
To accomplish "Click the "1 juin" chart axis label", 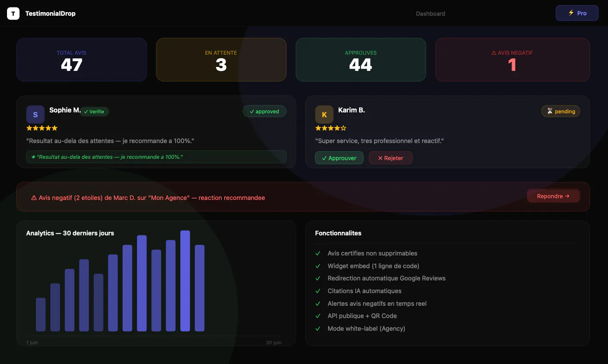I will pos(32,343).
